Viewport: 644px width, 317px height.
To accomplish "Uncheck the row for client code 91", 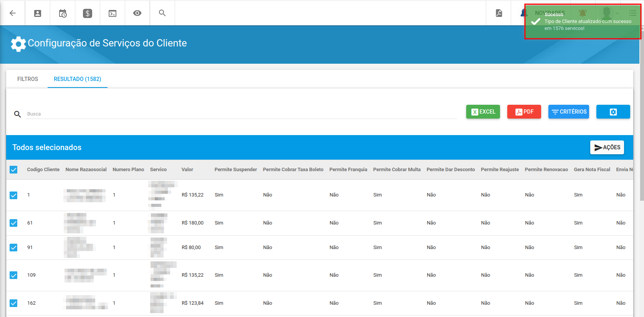I will (13, 248).
